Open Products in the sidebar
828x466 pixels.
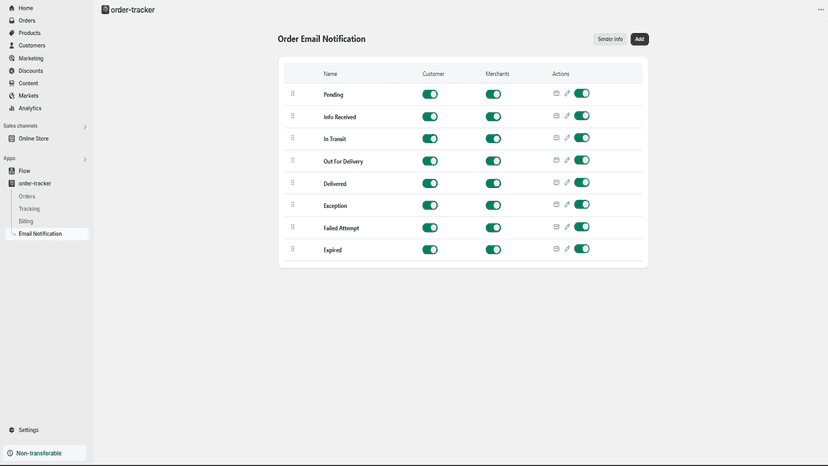coord(30,33)
